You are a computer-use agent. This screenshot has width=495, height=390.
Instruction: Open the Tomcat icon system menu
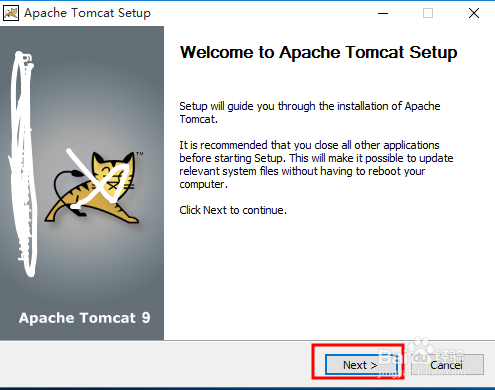coord(11,13)
